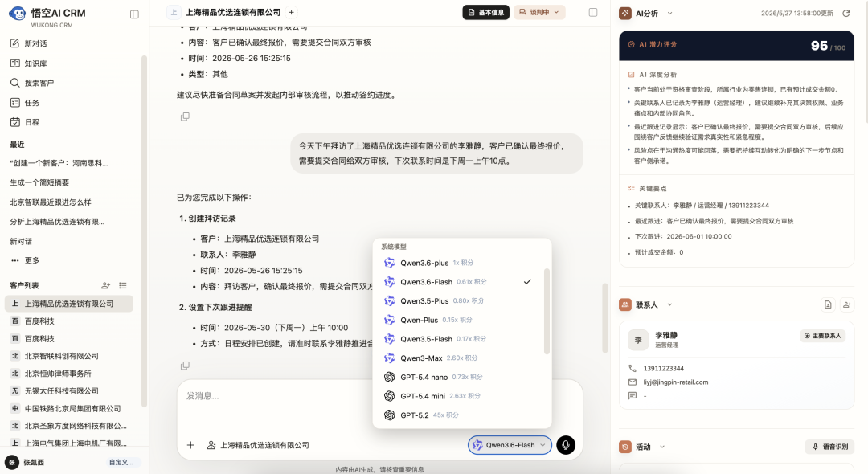Click the 活动 section icon
868x474 pixels.
tap(625, 447)
